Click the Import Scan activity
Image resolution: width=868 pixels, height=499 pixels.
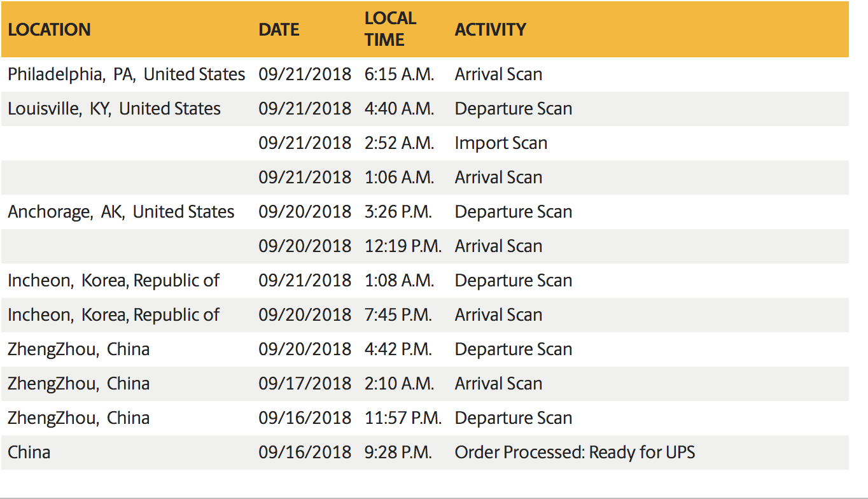click(501, 143)
